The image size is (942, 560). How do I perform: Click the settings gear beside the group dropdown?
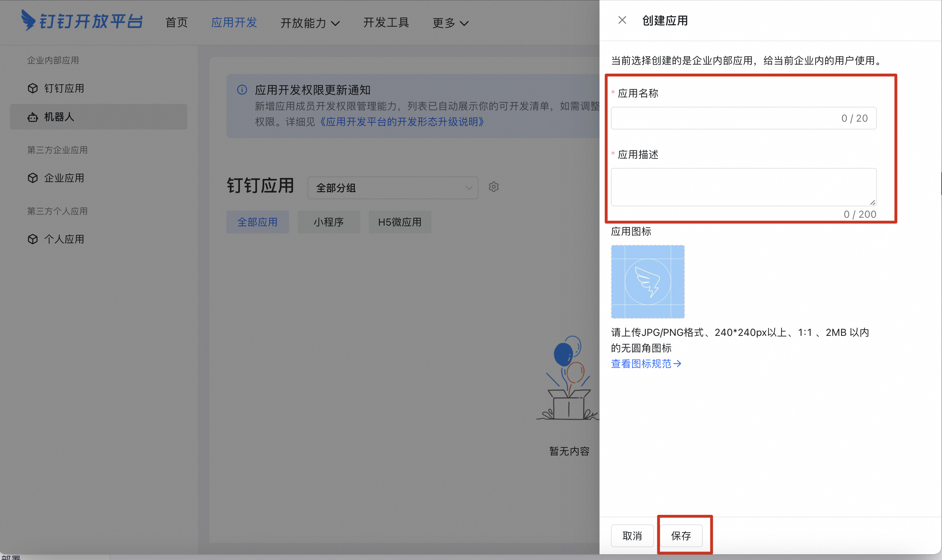pyautogui.click(x=493, y=186)
